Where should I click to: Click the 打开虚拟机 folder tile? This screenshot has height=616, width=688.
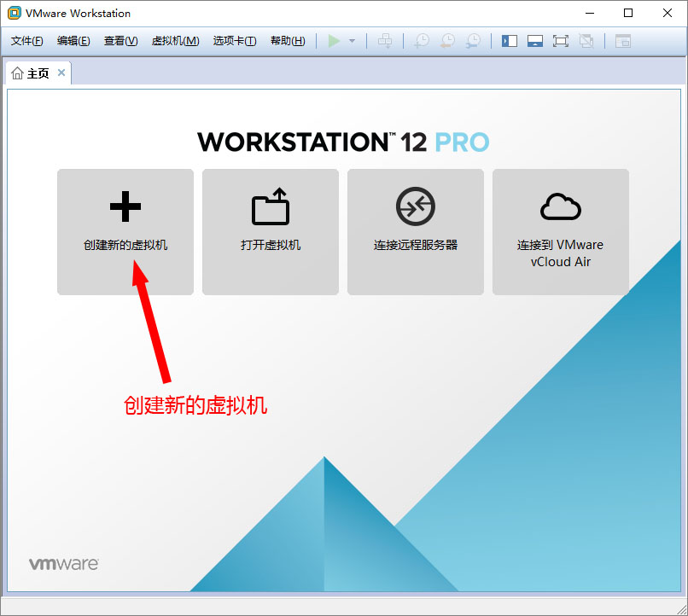pos(271,231)
